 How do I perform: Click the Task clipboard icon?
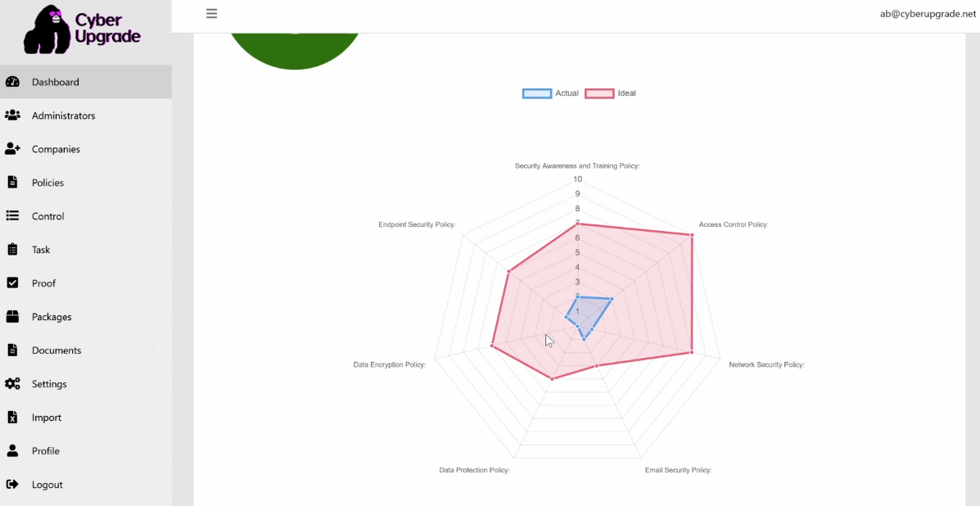pos(12,250)
